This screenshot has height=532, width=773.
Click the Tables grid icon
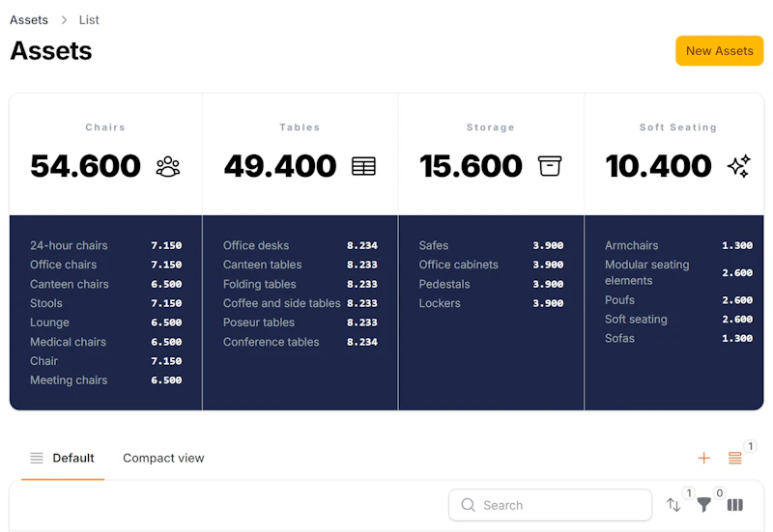[x=363, y=166]
